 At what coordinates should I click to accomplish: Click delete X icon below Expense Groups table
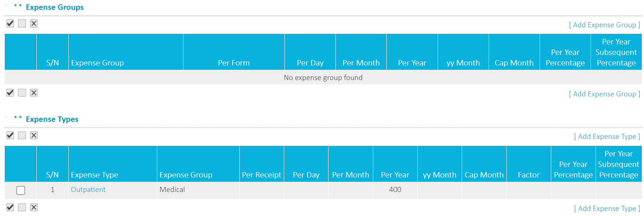pyautogui.click(x=34, y=93)
